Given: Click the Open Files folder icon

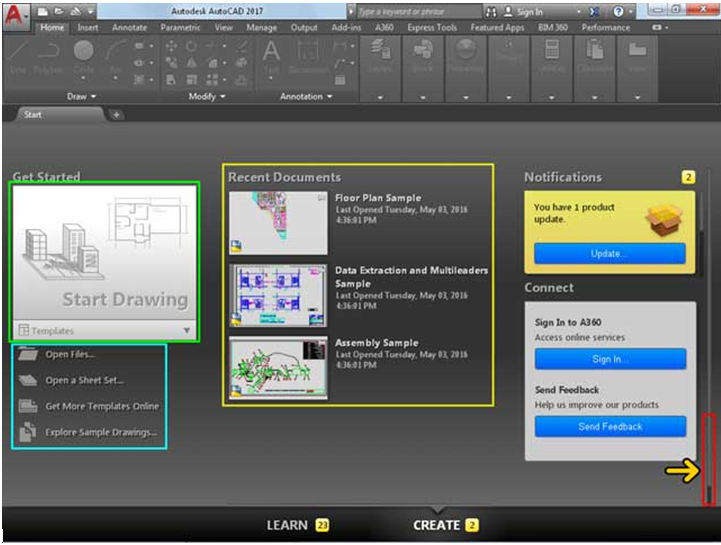Looking at the screenshot, I should [x=29, y=355].
